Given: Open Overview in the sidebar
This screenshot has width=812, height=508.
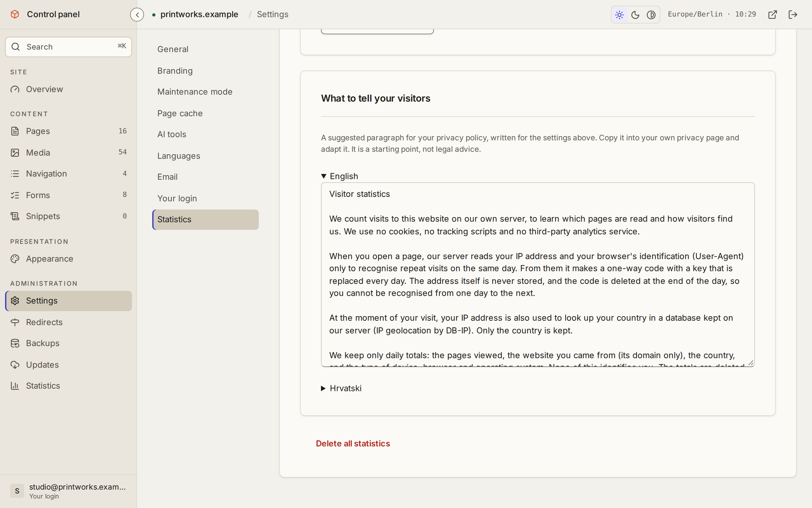Looking at the screenshot, I should click(x=69, y=89).
